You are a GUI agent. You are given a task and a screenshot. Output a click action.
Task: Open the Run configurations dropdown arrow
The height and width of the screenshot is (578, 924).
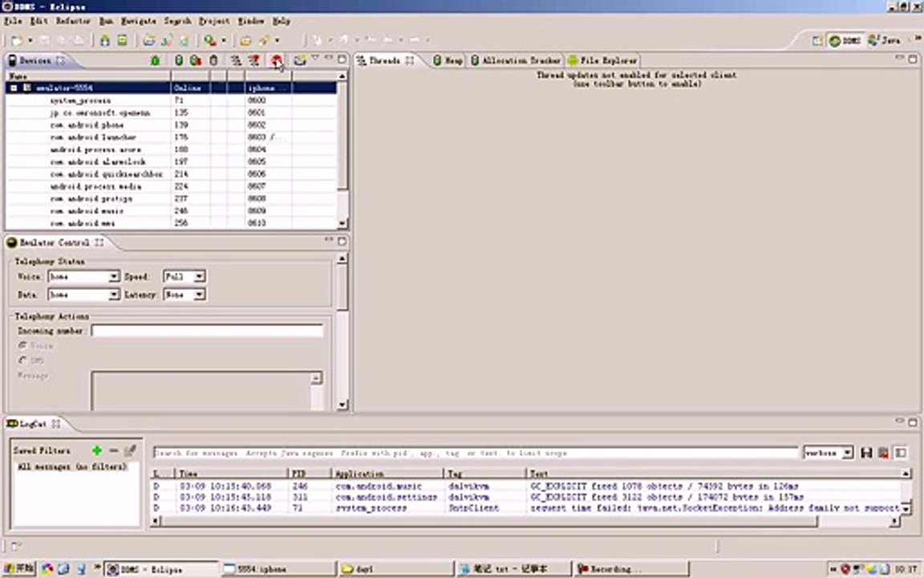click(x=223, y=40)
